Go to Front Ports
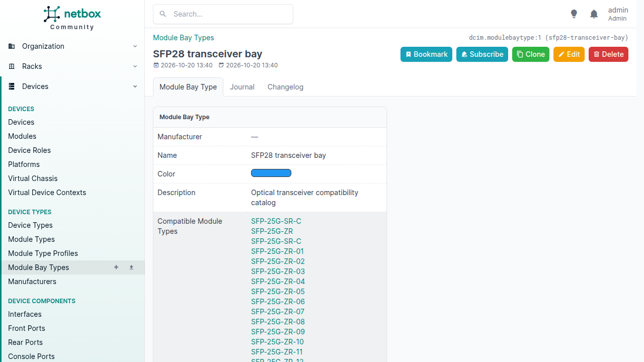 (27, 328)
